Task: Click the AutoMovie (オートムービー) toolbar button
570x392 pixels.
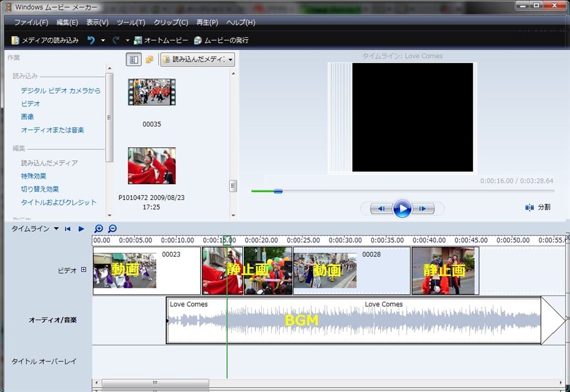Action: point(161,40)
